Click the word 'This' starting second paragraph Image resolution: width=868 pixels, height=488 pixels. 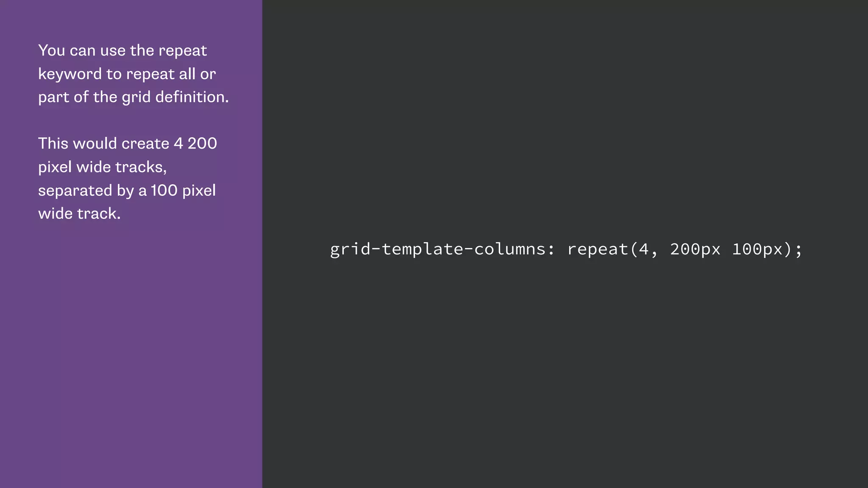tap(53, 144)
